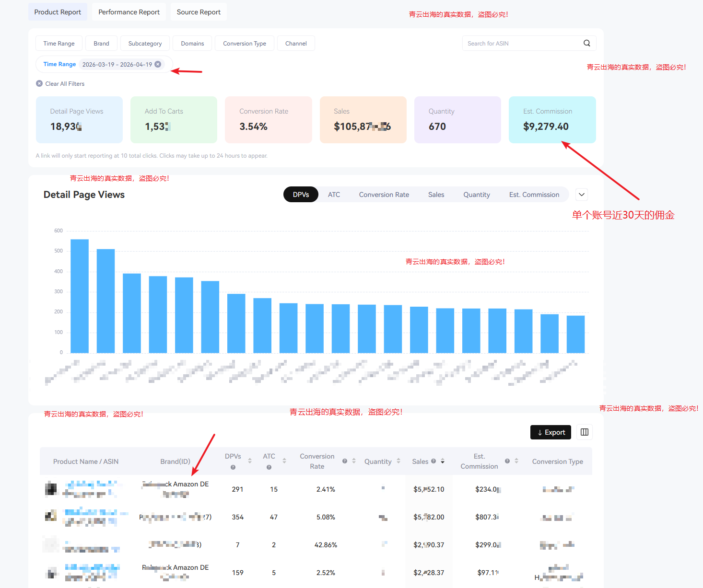
Task: Switch to Performance Report tab
Action: point(129,12)
